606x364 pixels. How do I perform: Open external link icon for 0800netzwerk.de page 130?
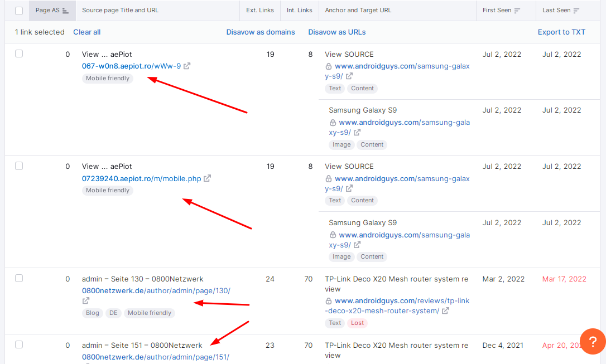(86, 300)
